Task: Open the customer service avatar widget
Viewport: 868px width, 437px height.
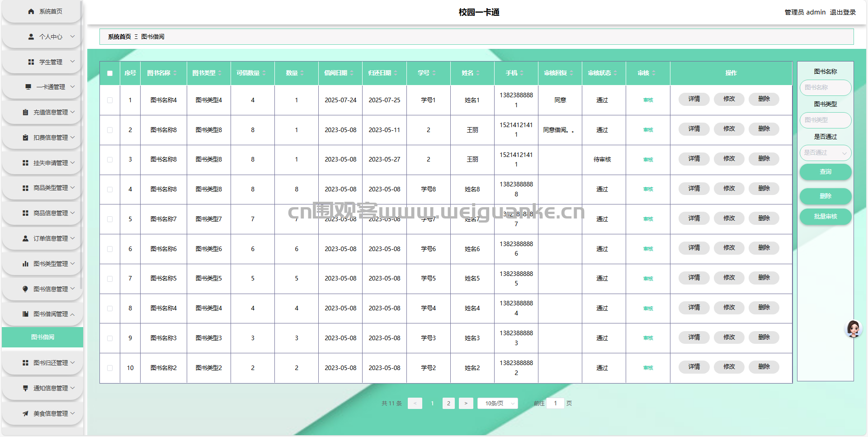Action: click(x=854, y=329)
